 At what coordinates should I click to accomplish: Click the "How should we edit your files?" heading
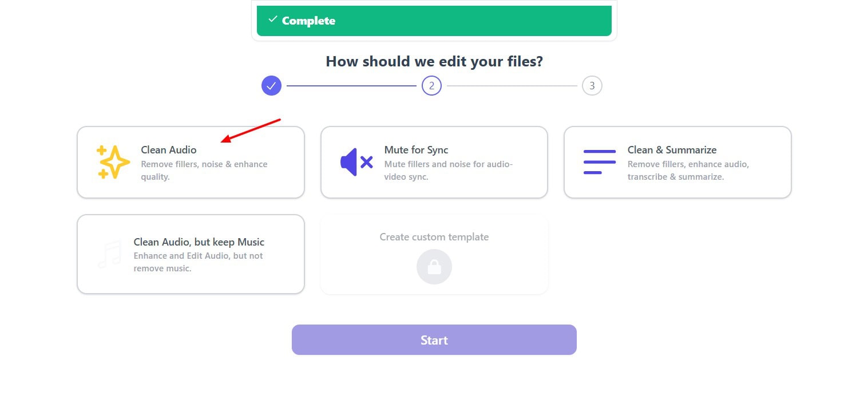coord(434,61)
